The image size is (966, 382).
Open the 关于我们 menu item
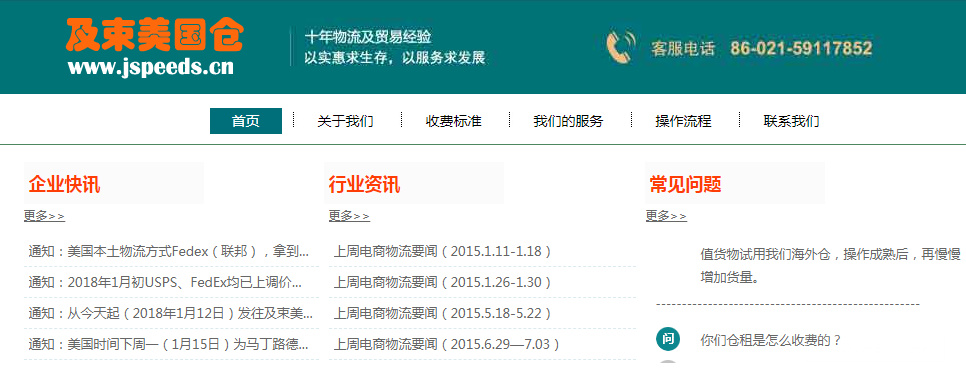pos(345,121)
